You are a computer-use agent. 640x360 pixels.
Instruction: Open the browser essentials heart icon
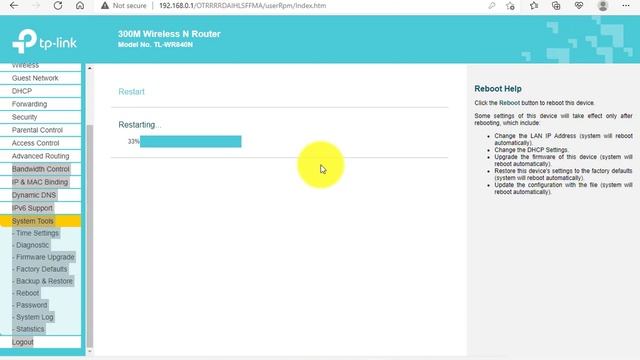click(579, 6)
